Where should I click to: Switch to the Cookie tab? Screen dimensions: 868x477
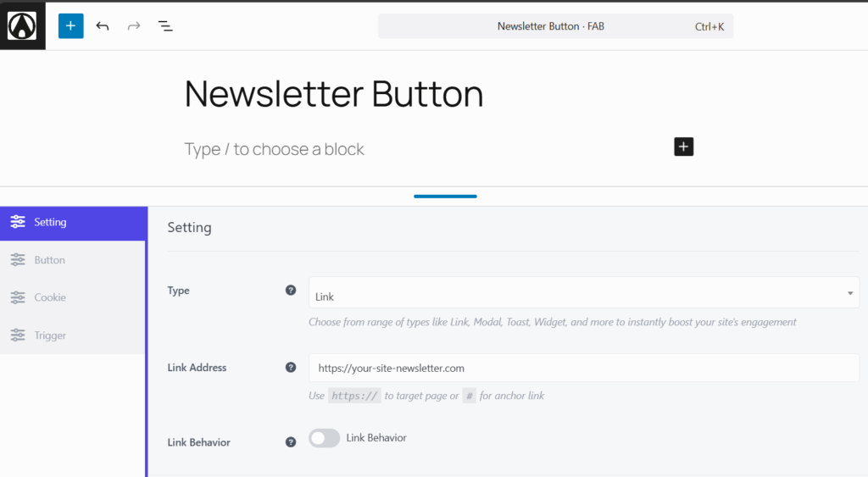tap(73, 297)
